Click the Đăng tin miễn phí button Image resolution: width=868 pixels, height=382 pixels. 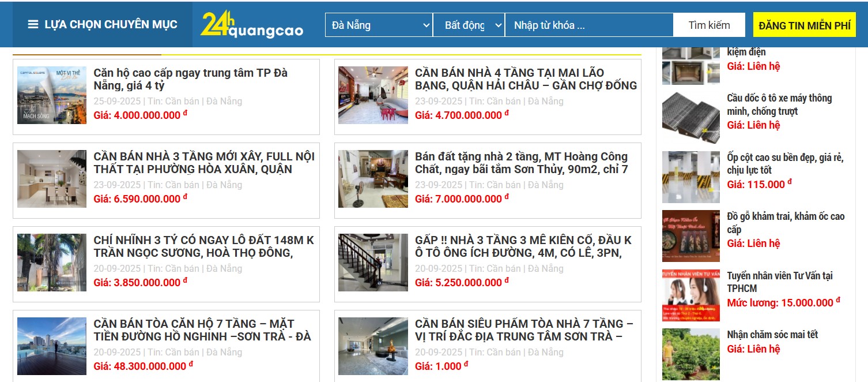tap(804, 25)
